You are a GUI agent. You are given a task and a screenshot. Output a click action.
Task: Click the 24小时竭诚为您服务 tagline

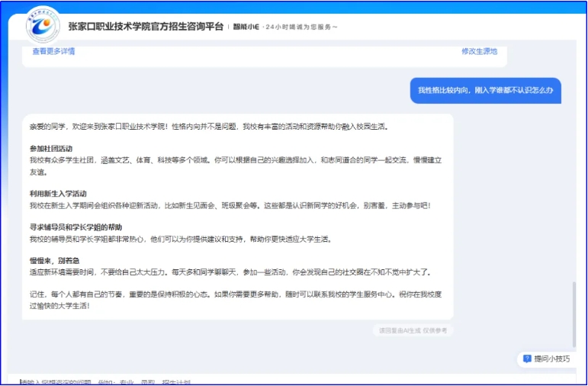(301, 27)
